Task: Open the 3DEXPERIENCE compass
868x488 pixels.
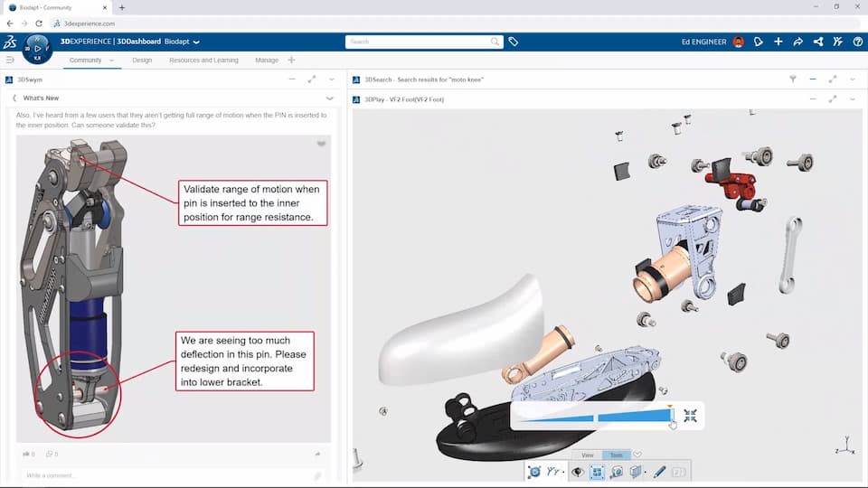Action: [38, 47]
